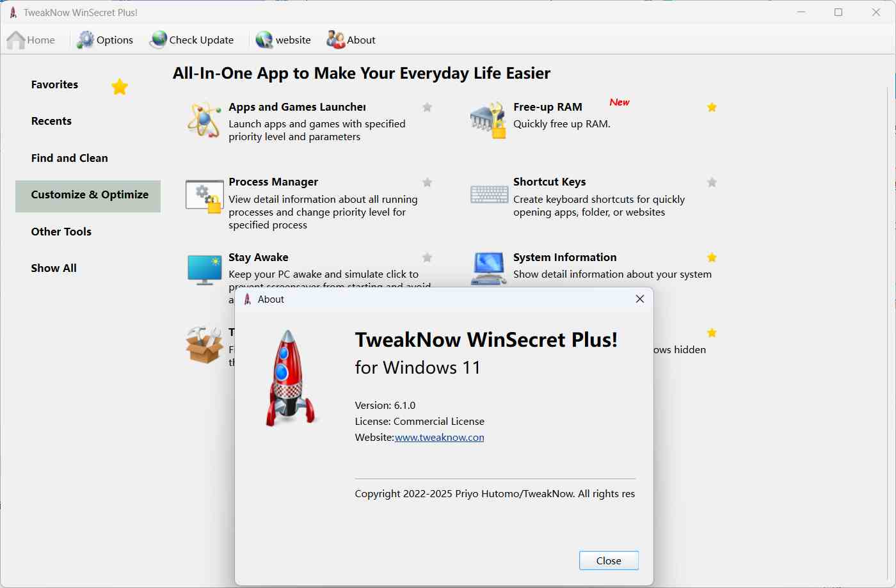Select Favorites in the sidebar

pos(54,84)
